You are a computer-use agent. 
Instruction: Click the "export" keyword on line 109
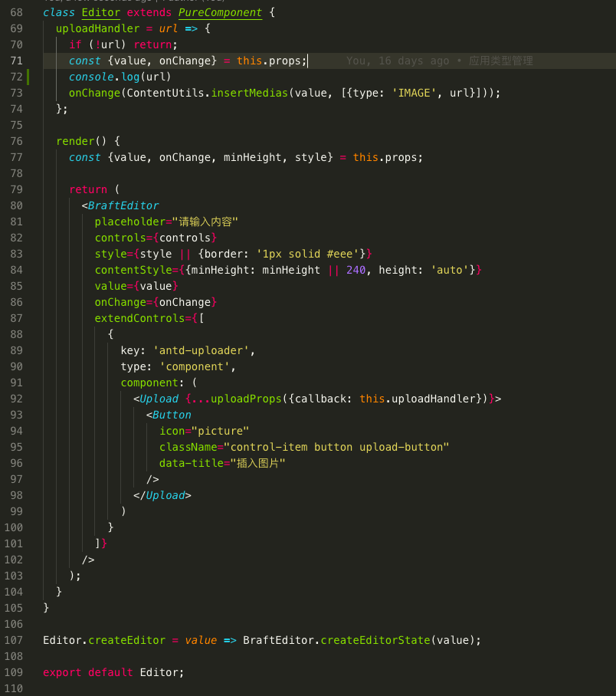pos(62,672)
